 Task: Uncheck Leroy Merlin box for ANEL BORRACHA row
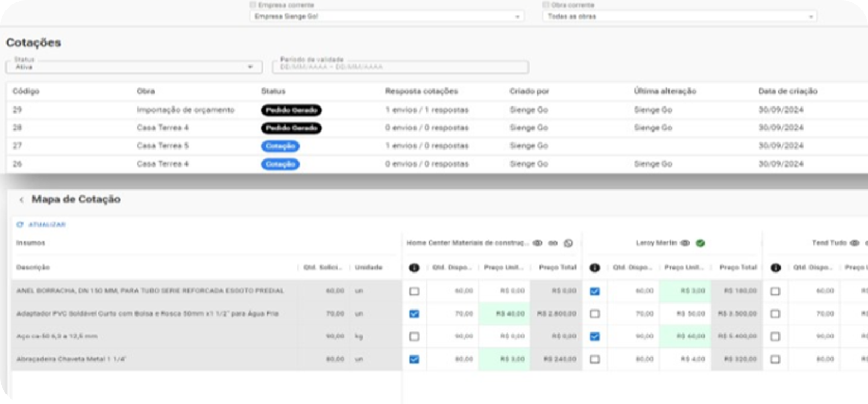(x=595, y=291)
